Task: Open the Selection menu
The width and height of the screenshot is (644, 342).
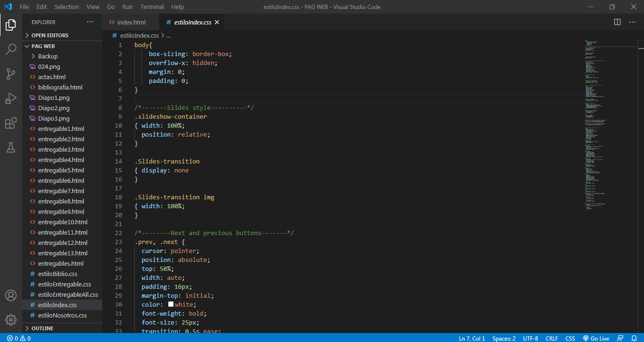Action: coord(66,7)
